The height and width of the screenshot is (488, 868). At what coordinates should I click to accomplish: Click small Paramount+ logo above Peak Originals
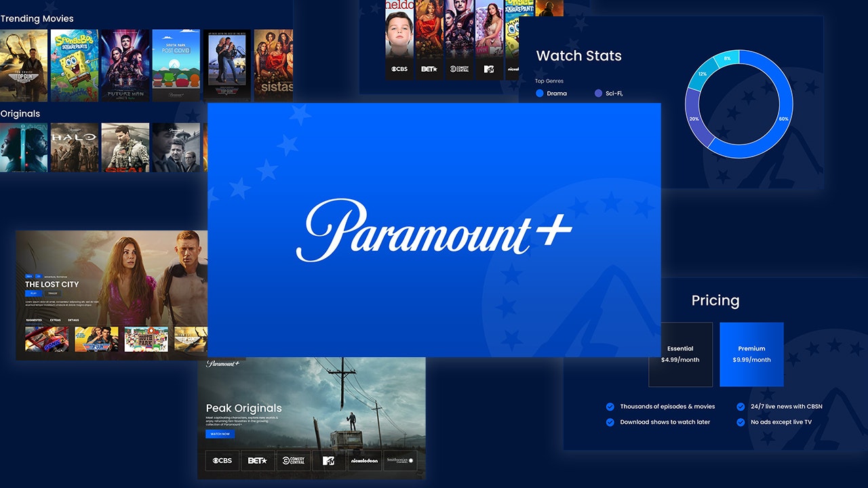(223, 364)
